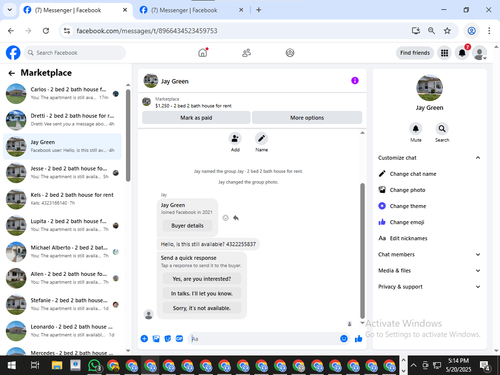The height and width of the screenshot is (375, 500).
Task: Select Change theme option
Action: point(429,206)
